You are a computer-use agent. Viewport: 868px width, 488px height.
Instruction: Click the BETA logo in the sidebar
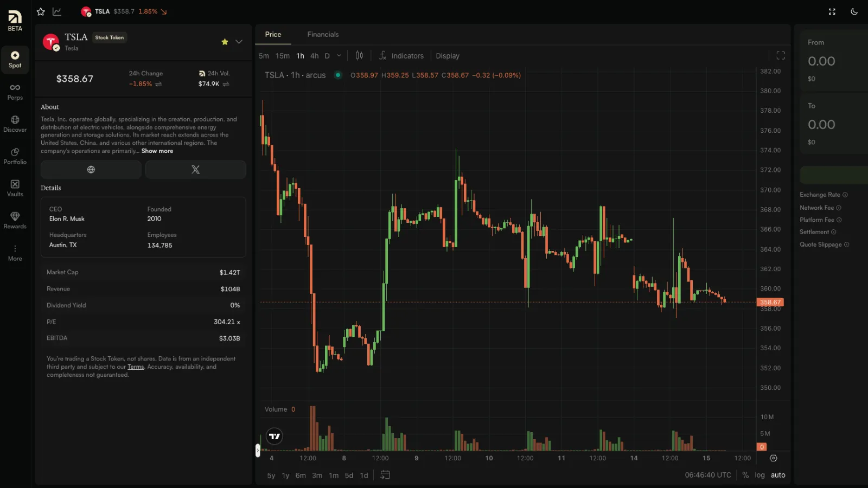point(15,21)
